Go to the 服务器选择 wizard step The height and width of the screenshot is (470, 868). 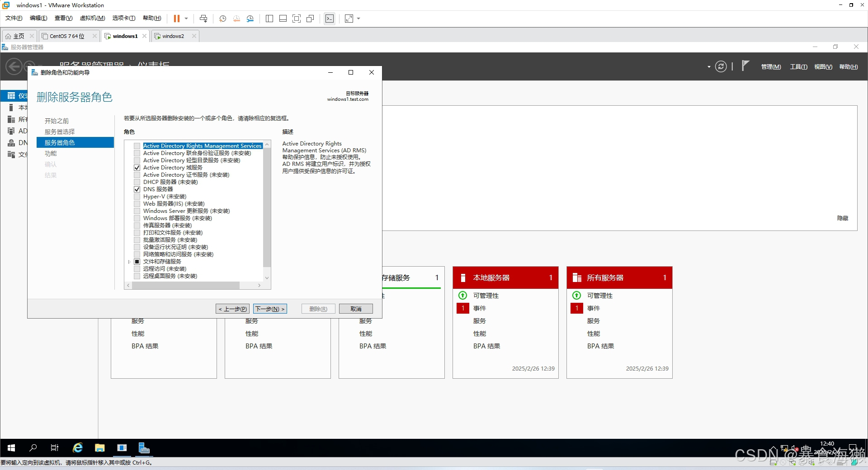[60, 132]
